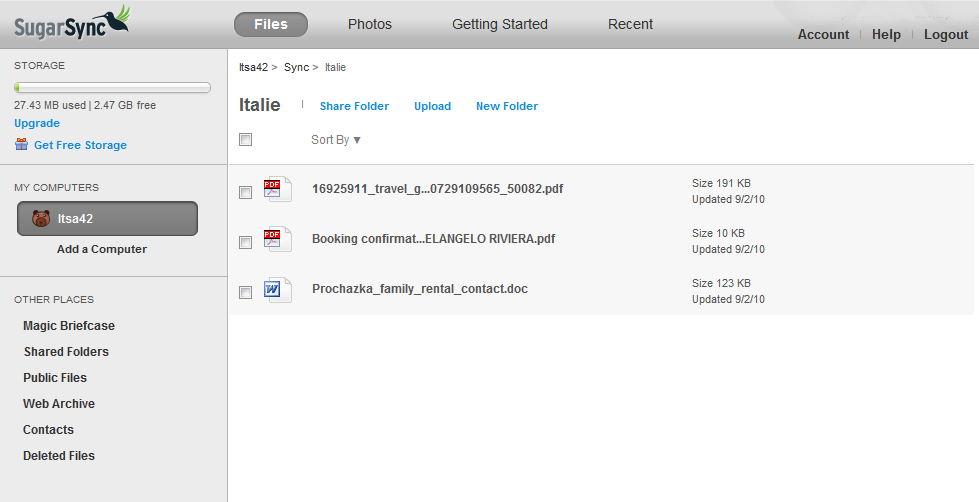Switch to the Files tab
Screen dimensions: 979x502
(271, 24)
